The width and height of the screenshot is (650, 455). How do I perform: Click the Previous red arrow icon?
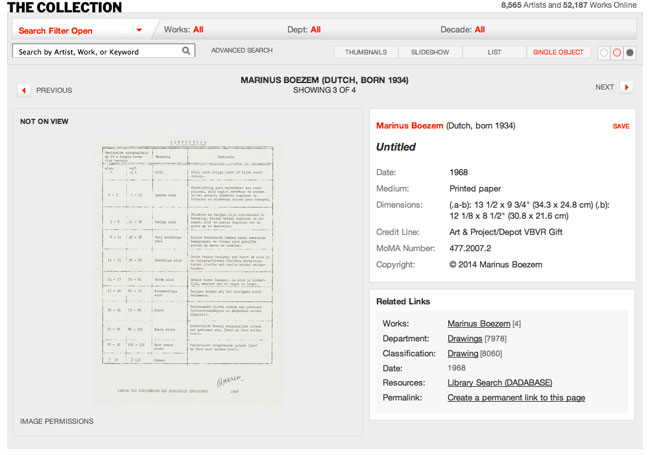coord(24,90)
